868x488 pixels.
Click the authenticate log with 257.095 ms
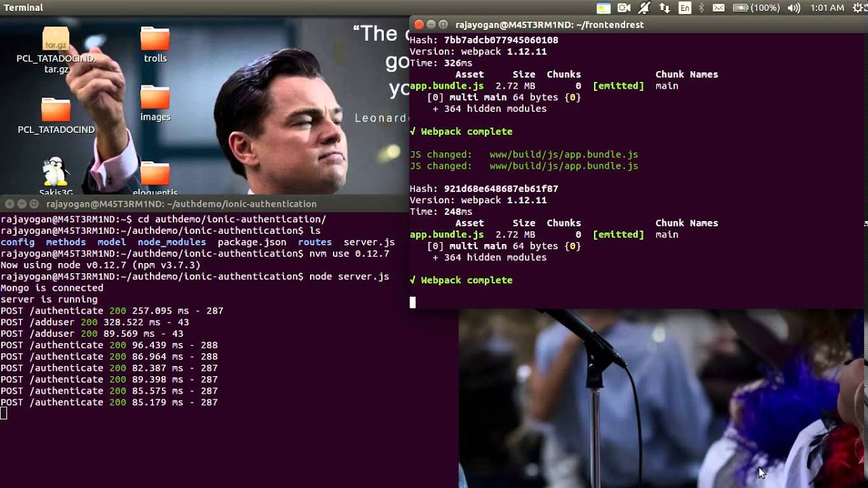pos(112,311)
